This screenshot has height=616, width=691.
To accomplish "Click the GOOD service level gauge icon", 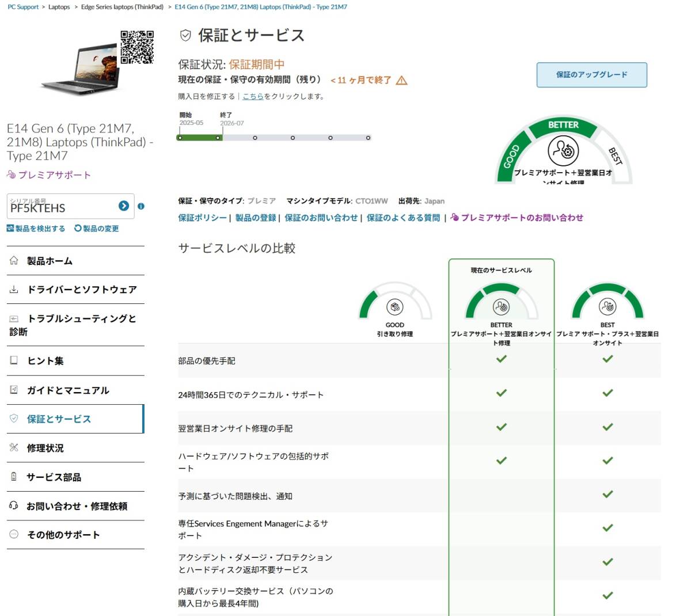I will click(395, 307).
